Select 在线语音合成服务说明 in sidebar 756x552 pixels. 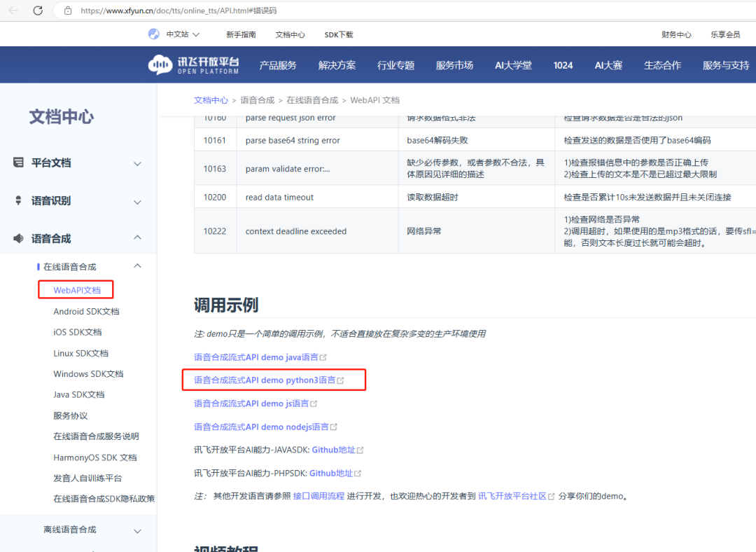96,436
